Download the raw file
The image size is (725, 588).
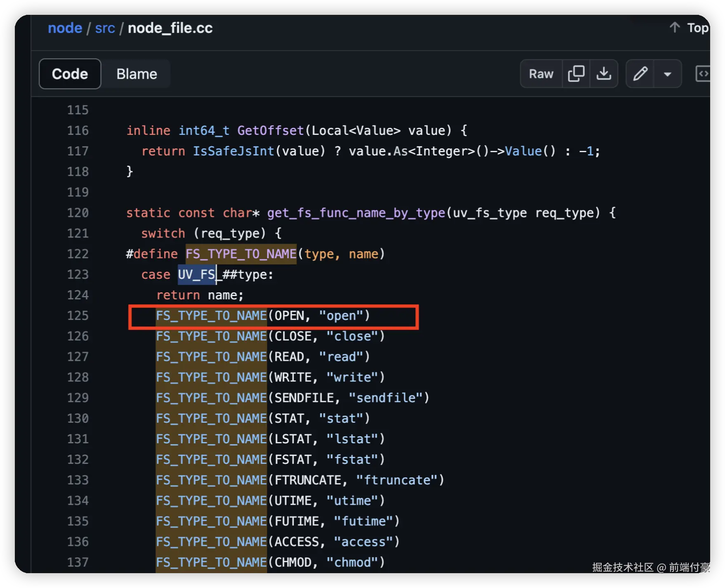coord(604,74)
